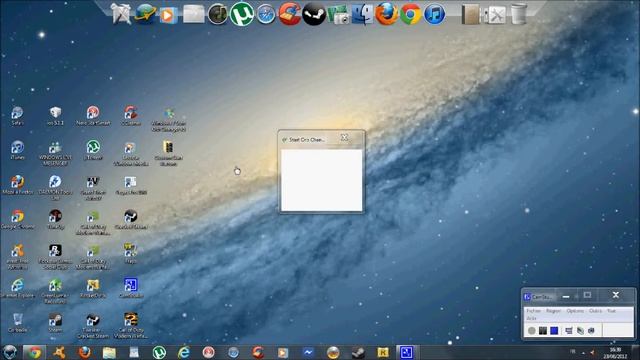Viewport: 640px width, 360px height.
Task: Open the Outils menu in CamStudio
Action: pyautogui.click(x=596, y=311)
